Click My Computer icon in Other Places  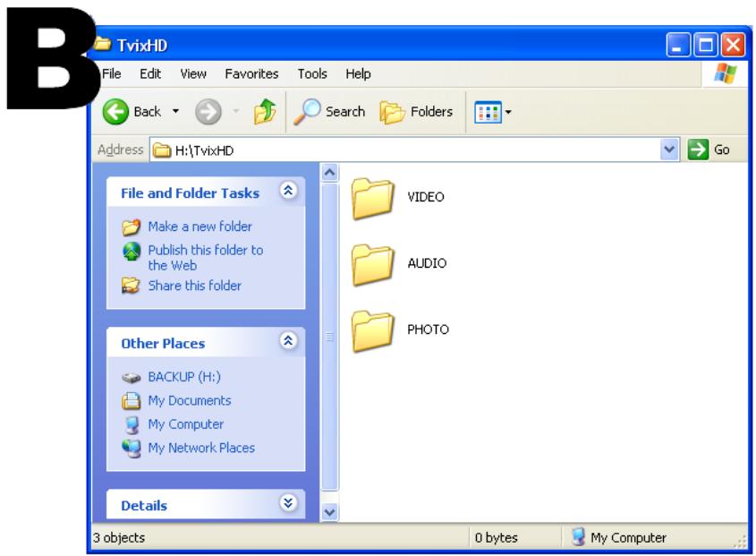click(x=132, y=424)
